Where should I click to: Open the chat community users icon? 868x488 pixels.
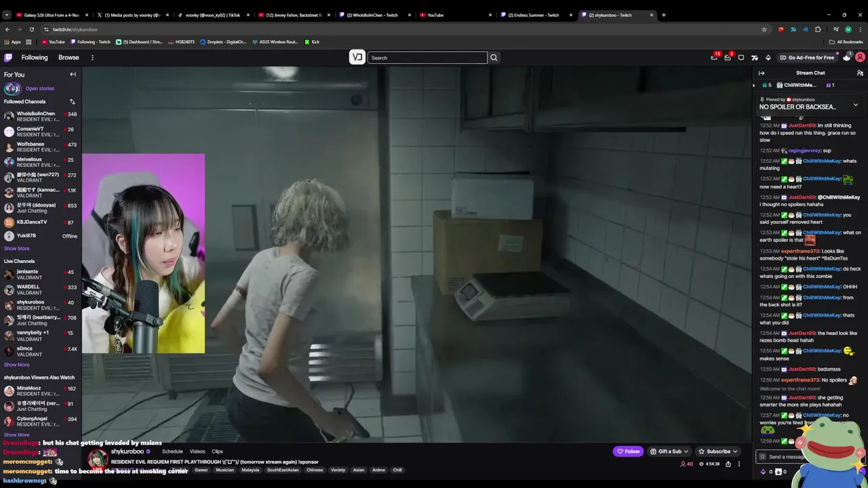[x=860, y=73]
